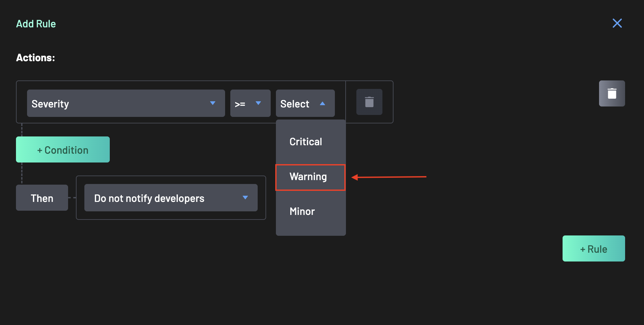Select the Minor severity option
Screen dimensions: 644x325
(x=302, y=211)
